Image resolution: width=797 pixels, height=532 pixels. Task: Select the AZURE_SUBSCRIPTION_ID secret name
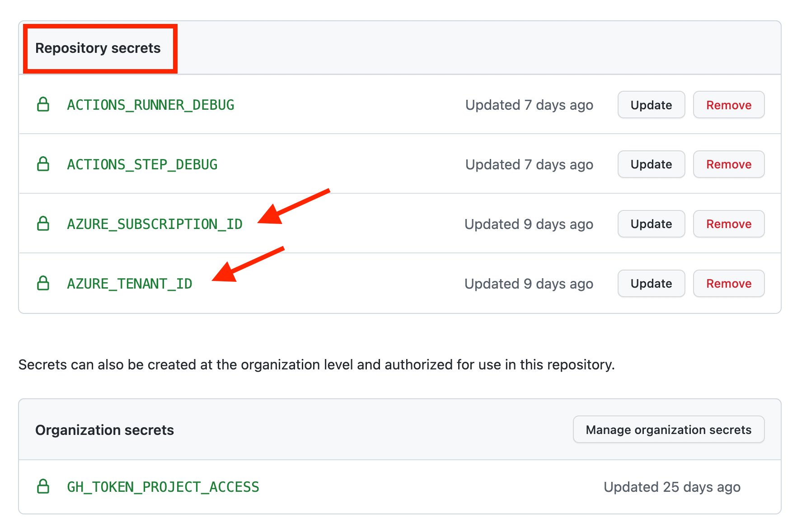coord(155,224)
